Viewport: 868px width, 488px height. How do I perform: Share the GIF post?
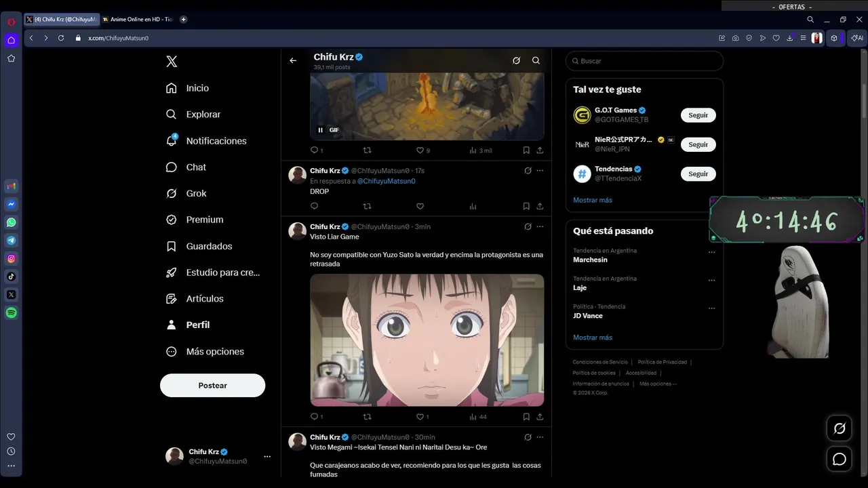[540, 150]
